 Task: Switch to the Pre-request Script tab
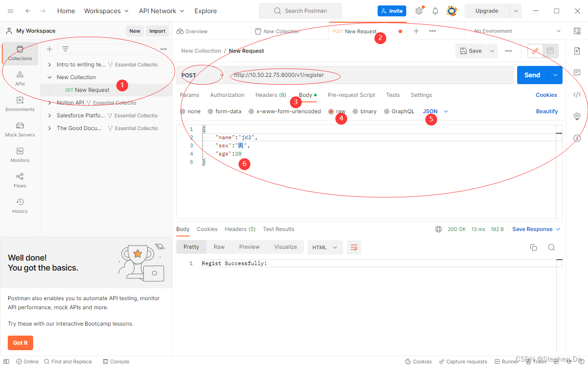pos(351,95)
